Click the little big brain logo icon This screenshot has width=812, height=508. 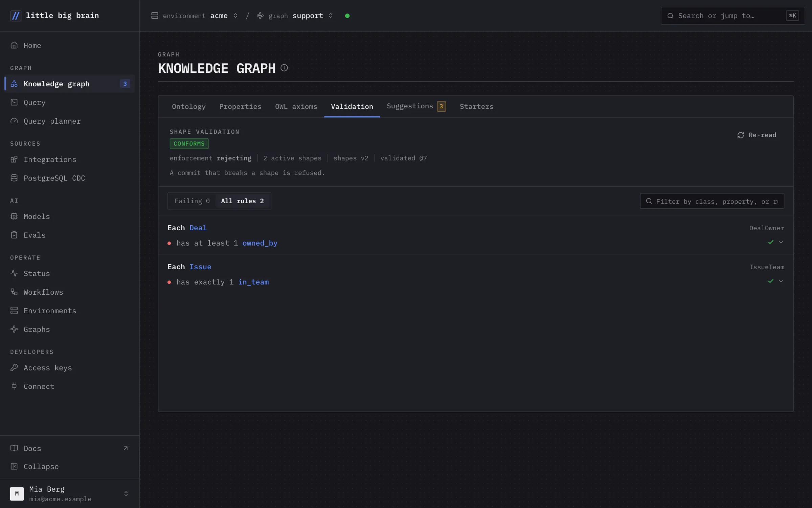16,16
